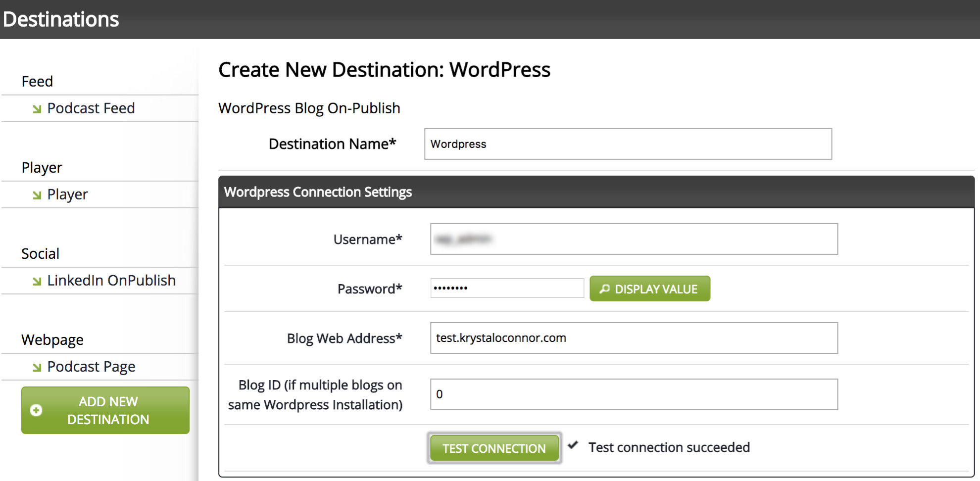The width and height of the screenshot is (980, 481).
Task: Click the Create New Destination: WordPress heading
Action: (385, 70)
